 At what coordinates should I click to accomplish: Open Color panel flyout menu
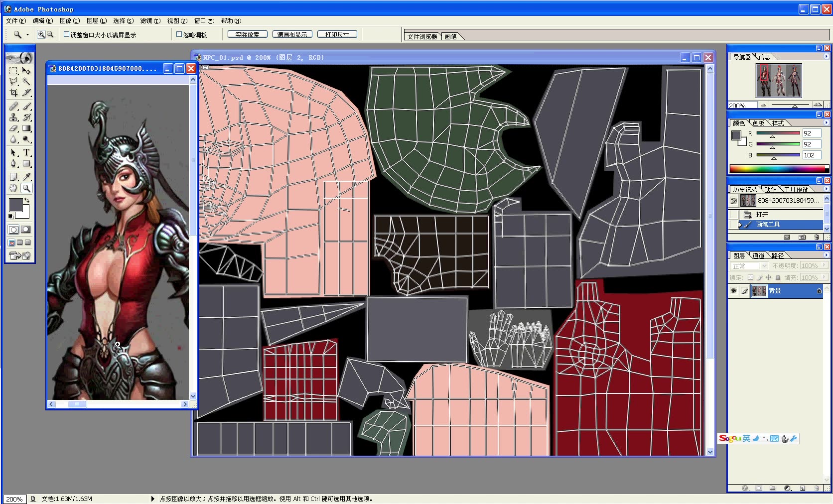coord(826,123)
